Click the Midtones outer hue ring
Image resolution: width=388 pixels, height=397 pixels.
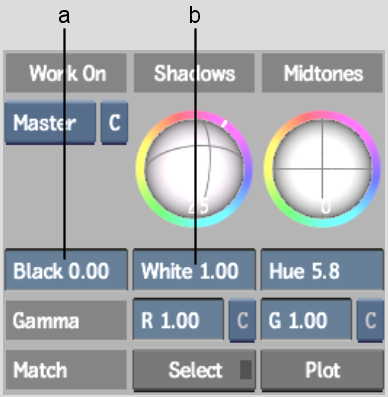point(268,169)
